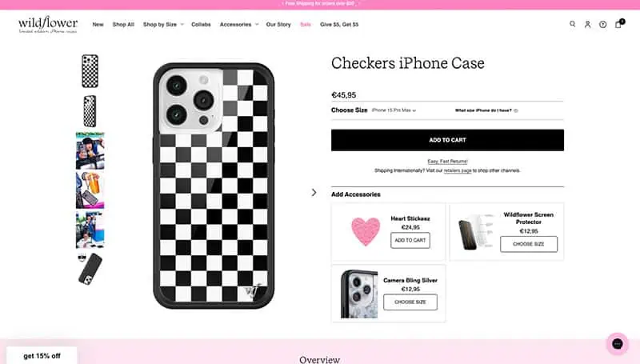View the black case back thumbnail

90,269
